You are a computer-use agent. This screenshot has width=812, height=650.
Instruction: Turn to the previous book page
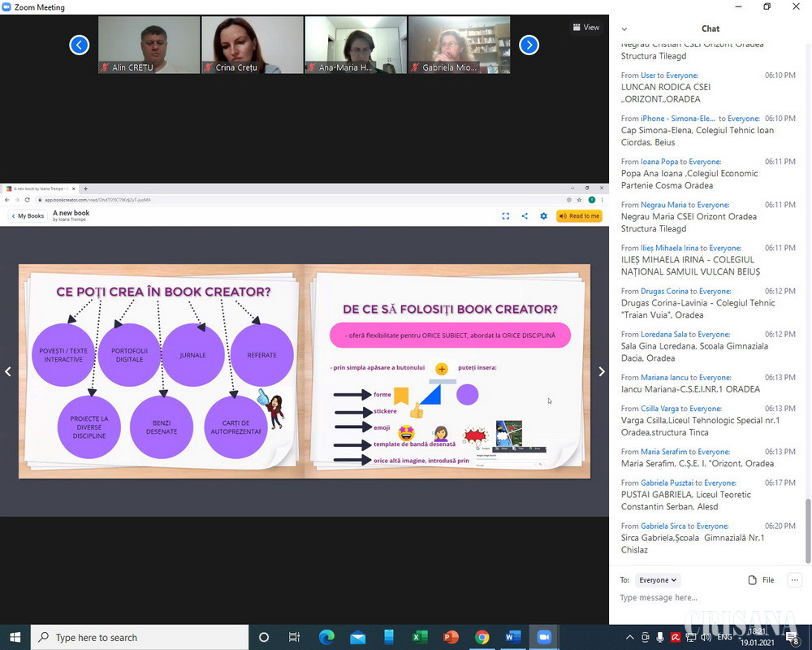[8, 371]
